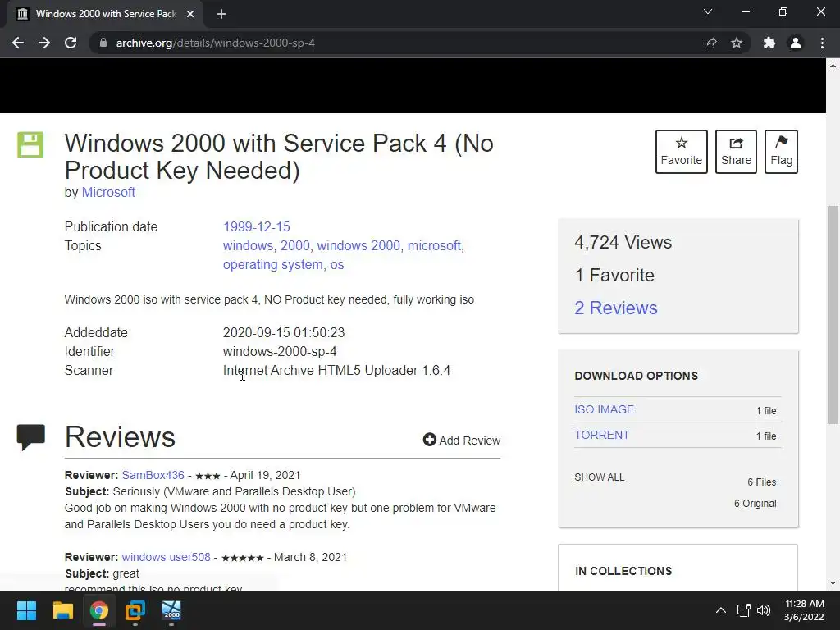
Task: Open the 'operating system' topic link
Action: coord(272,265)
